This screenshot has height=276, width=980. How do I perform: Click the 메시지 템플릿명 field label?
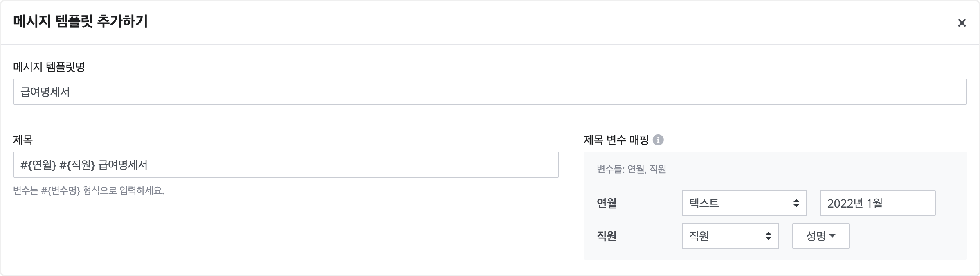coord(49,67)
